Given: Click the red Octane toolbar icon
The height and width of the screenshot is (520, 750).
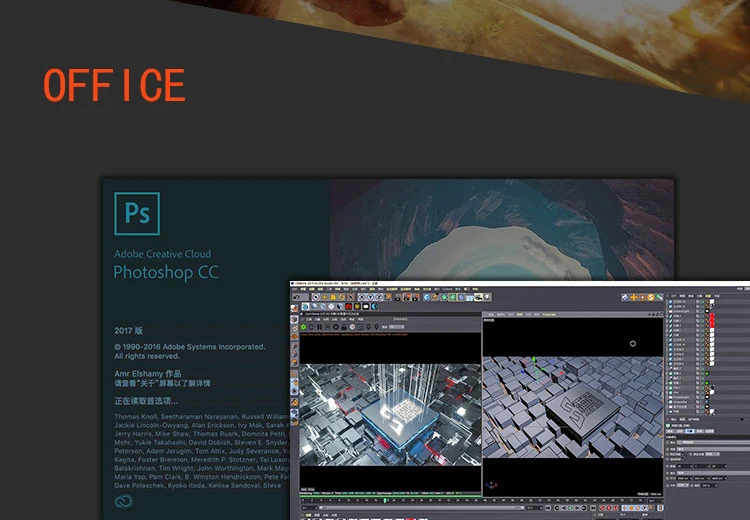Looking at the screenshot, I should coord(349,306).
